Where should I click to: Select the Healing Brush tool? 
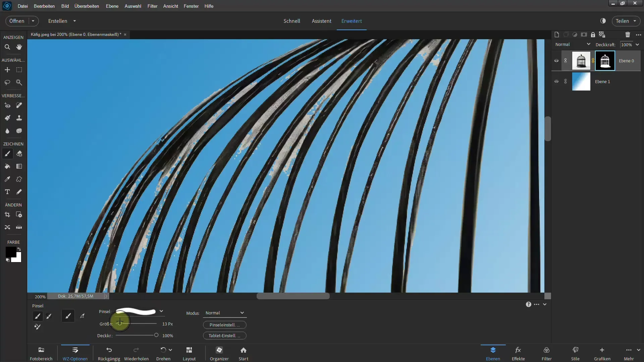click(19, 105)
